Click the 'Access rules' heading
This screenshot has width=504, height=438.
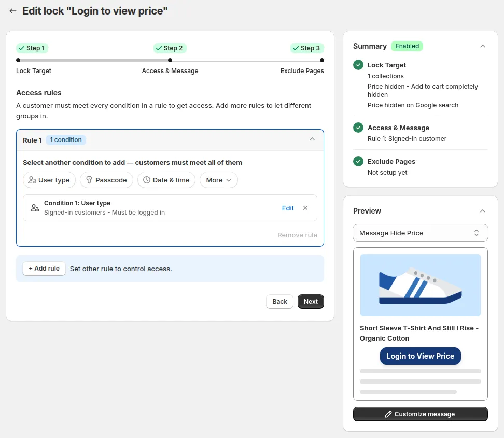38,93
